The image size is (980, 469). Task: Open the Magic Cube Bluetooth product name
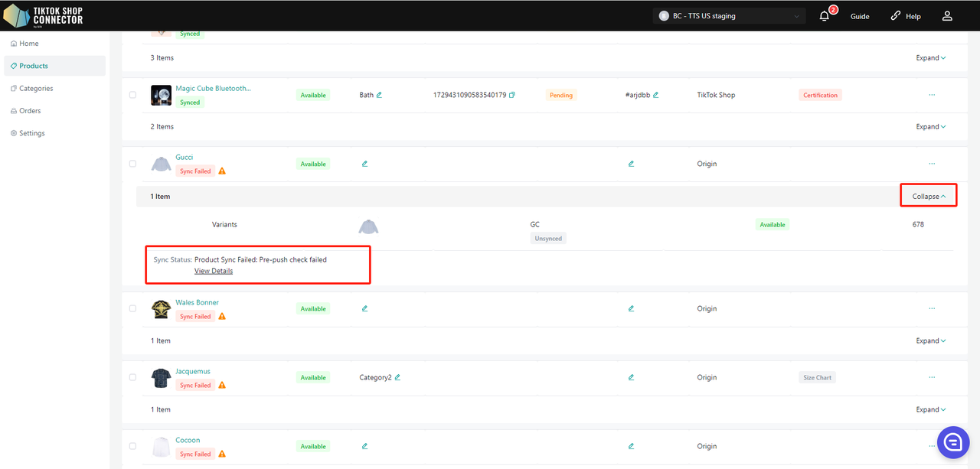(x=214, y=88)
